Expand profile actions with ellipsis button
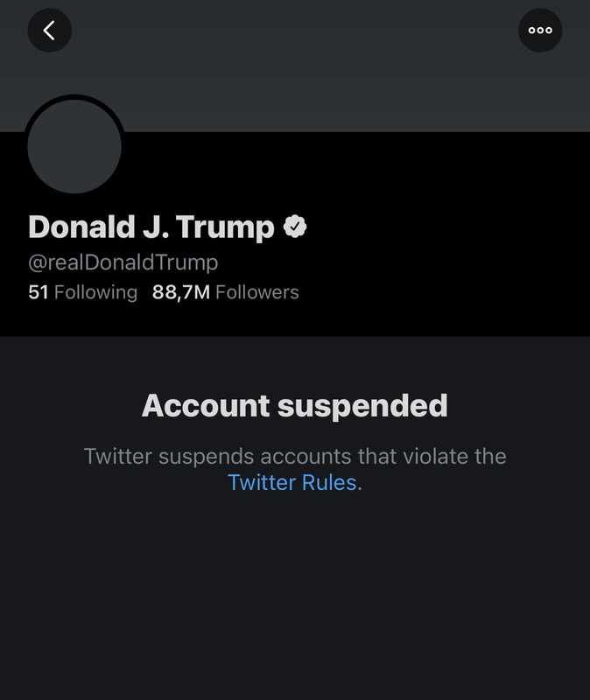This screenshot has height=700, width=590. point(540,31)
